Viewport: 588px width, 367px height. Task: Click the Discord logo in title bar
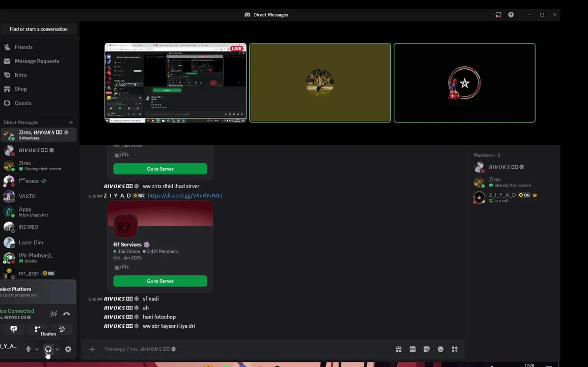(248, 15)
